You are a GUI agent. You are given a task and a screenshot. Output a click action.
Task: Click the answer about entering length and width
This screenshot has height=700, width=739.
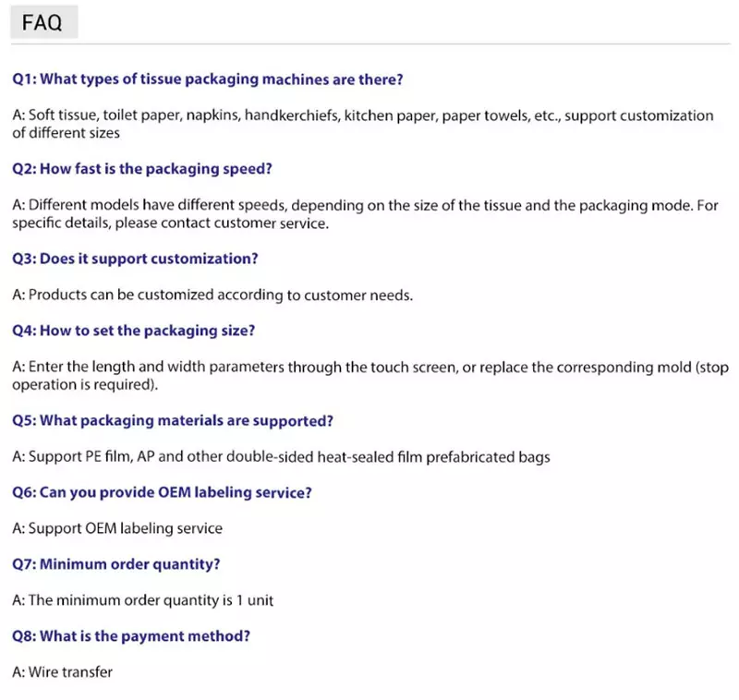click(369, 367)
